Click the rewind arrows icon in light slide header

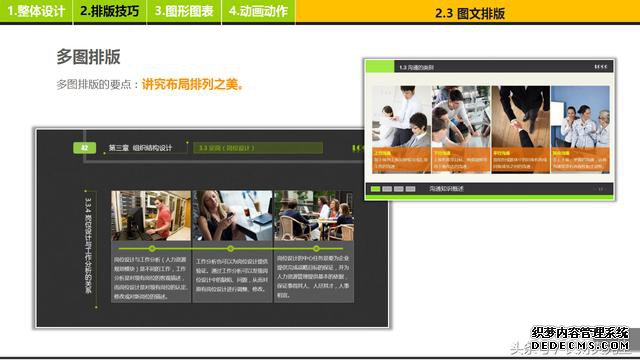pyautogui.click(x=600, y=67)
